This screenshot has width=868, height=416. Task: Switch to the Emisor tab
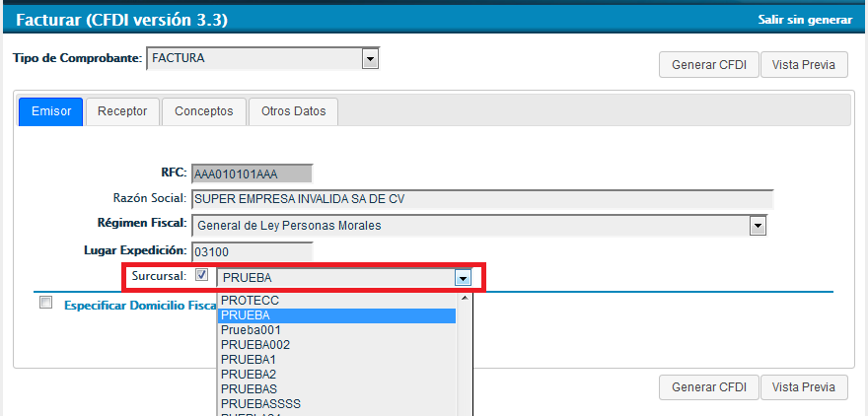point(51,111)
